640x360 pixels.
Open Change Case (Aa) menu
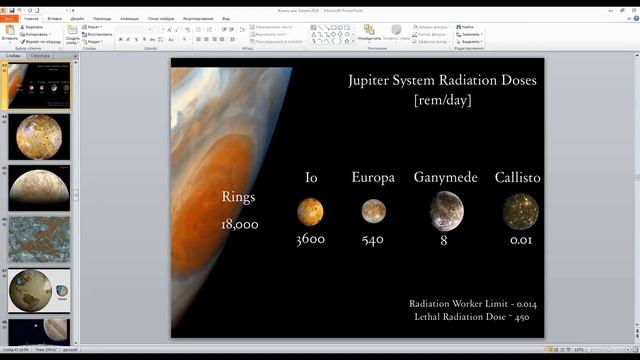click(x=171, y=40)
